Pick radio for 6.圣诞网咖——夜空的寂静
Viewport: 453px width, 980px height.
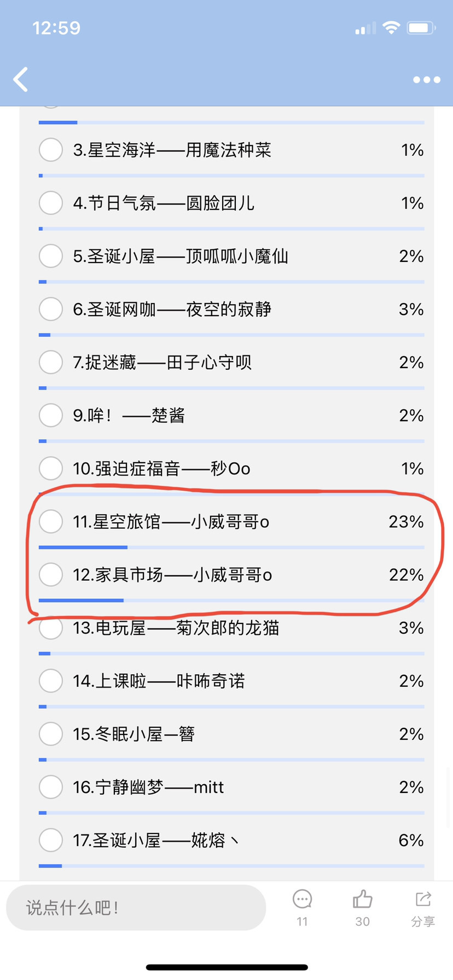[51, 309]
